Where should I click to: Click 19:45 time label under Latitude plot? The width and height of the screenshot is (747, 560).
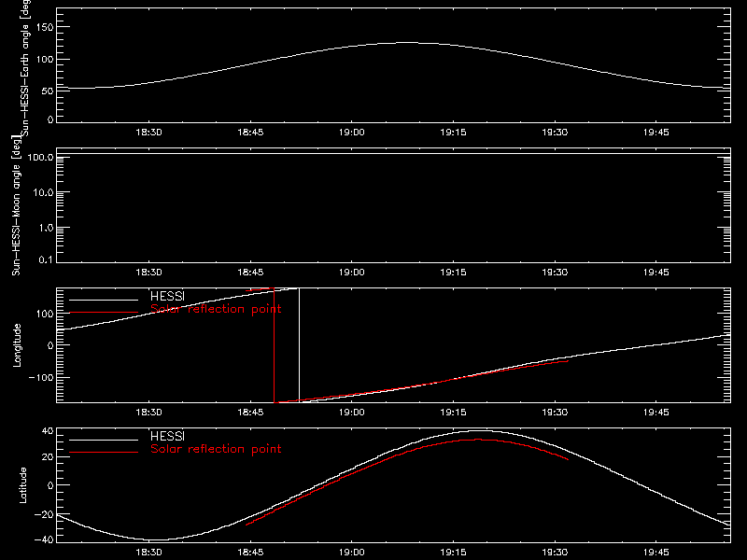[656, 553]
